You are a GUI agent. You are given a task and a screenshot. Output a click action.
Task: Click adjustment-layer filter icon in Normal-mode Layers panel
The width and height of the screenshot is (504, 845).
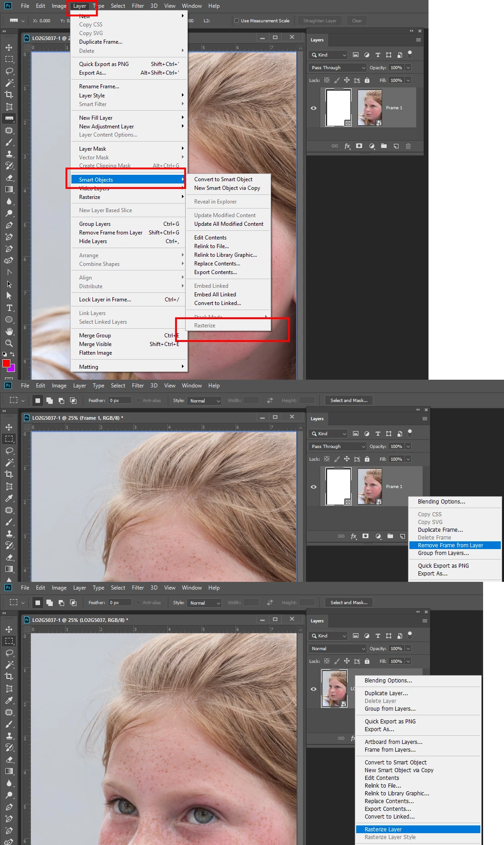point(367,636)
